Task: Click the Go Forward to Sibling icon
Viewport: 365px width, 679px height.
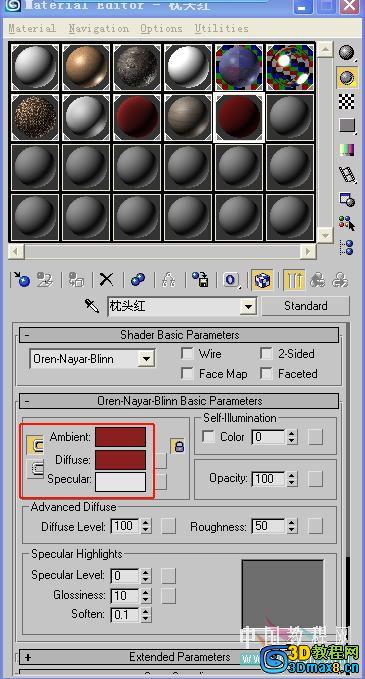Action: point(340,280)
